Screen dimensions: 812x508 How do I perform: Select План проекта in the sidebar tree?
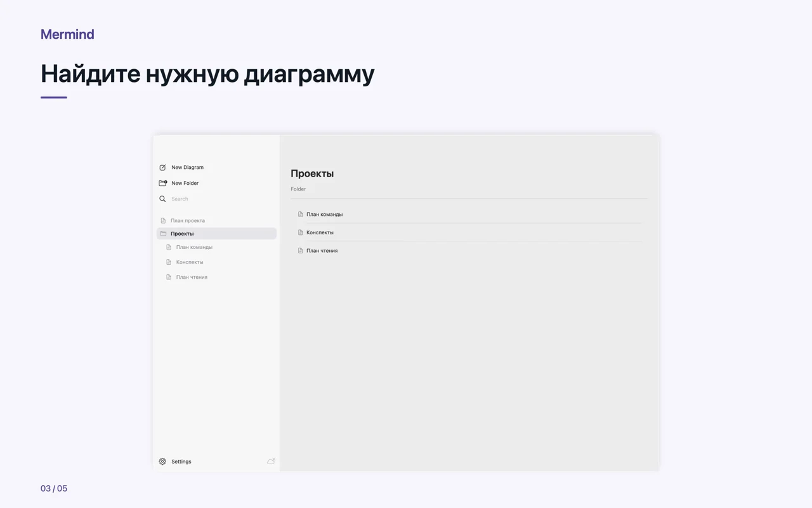click(x=188, y=220)
